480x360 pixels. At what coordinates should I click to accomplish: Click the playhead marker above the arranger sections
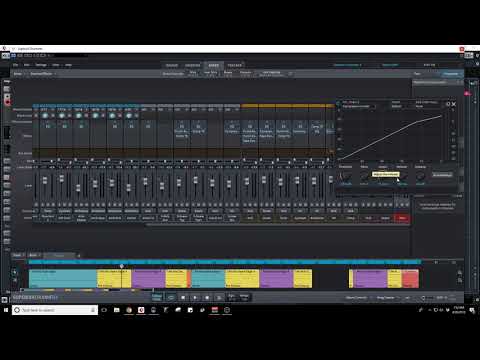pos(122,266)
